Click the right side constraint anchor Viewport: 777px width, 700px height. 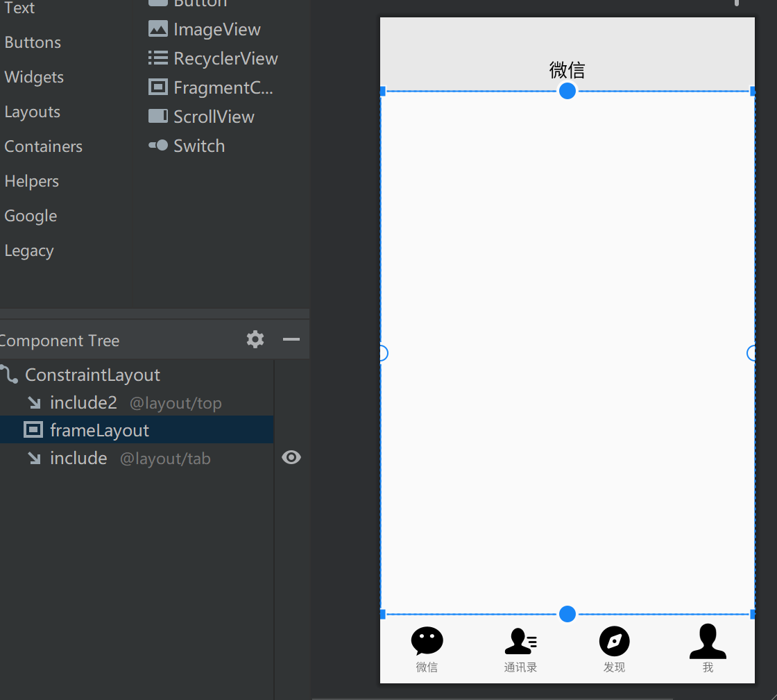point(752,353)
